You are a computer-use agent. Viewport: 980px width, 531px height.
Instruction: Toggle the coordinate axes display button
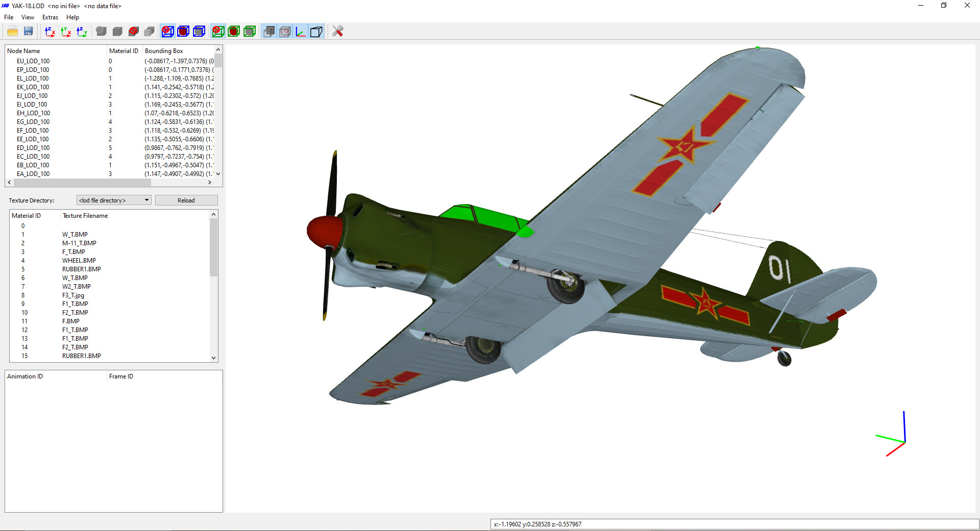click(301, 32)
